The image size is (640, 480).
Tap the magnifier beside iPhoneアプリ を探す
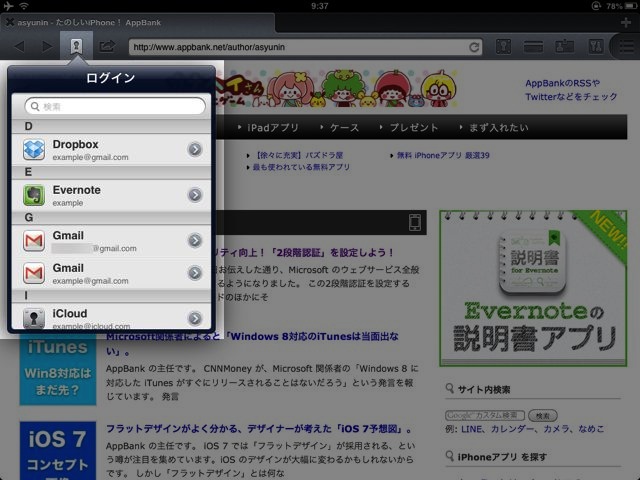tap(450, 456)
